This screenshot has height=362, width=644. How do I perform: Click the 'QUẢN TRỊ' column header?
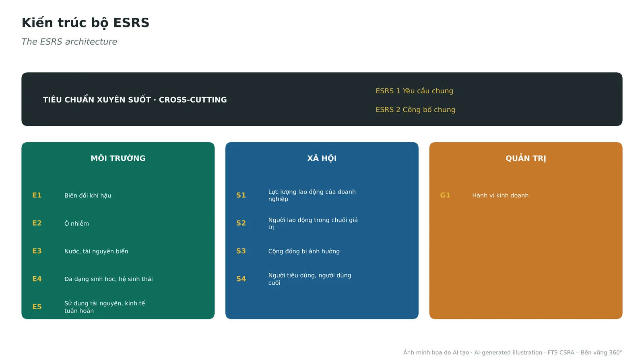tap(526, 158)
